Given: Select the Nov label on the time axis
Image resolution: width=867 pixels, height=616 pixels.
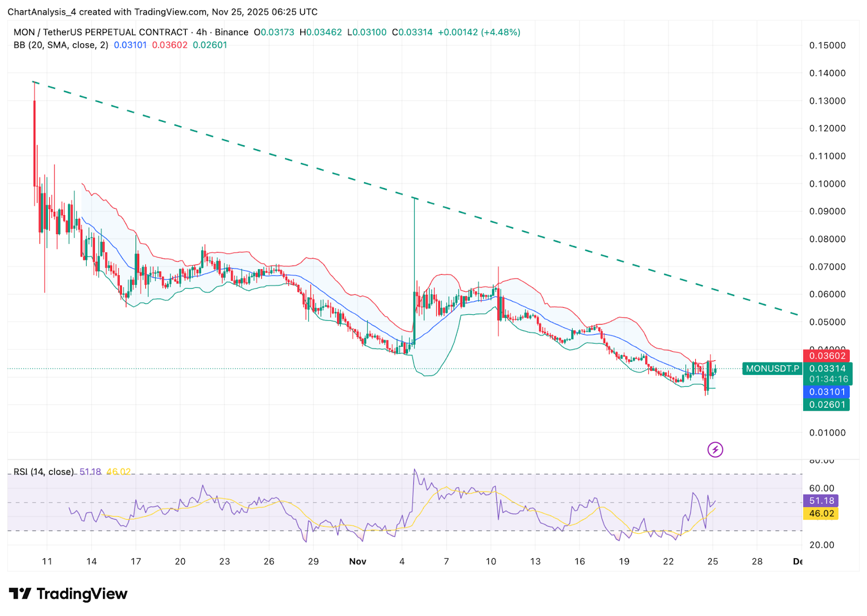Looking at the screenshot, I should click(358, 561).
